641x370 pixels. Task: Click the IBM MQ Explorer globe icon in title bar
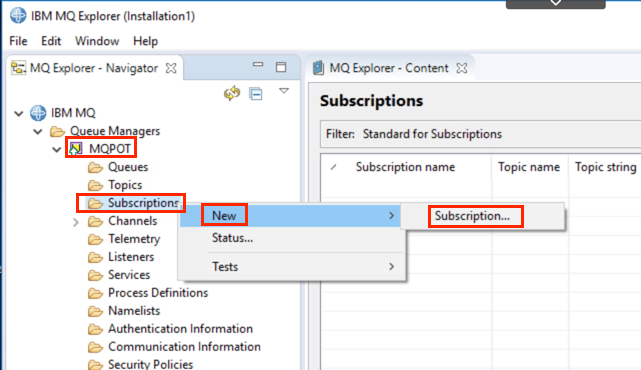click(18, 16)
